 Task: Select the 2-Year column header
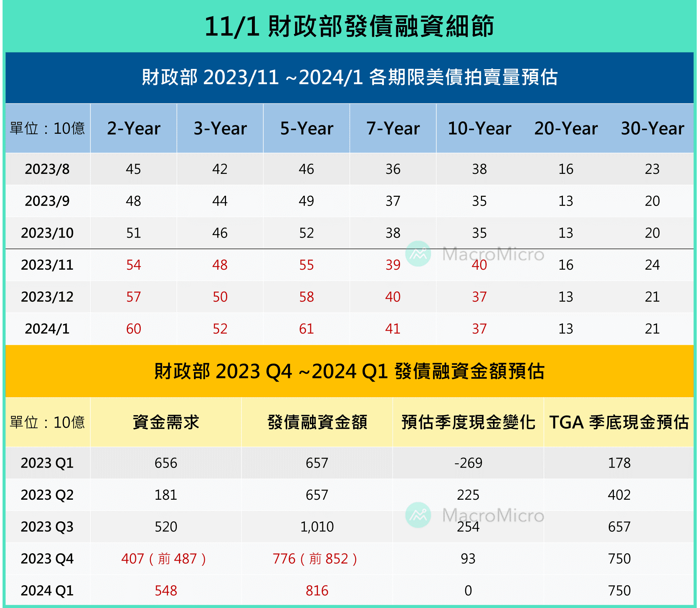(x=133, y=128)
